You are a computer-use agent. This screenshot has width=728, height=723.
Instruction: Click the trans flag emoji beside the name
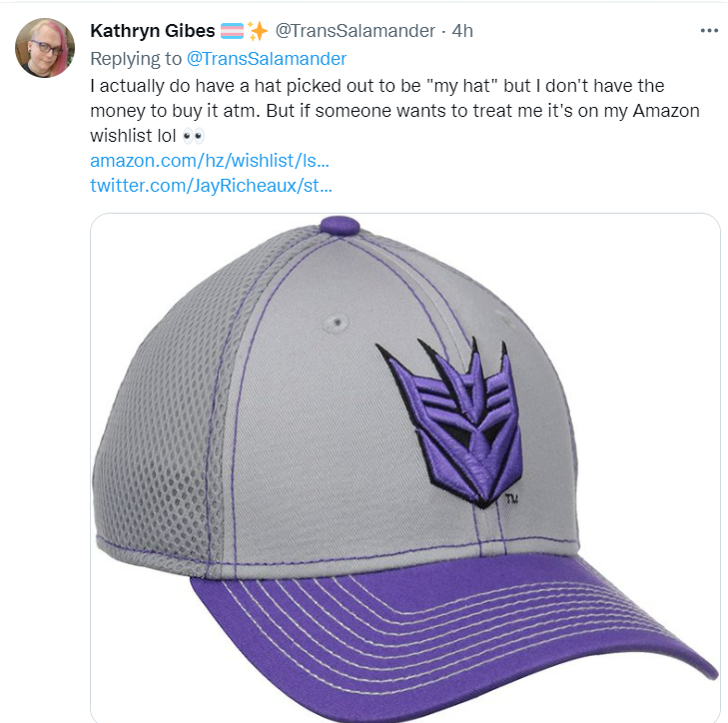[232, 31]
